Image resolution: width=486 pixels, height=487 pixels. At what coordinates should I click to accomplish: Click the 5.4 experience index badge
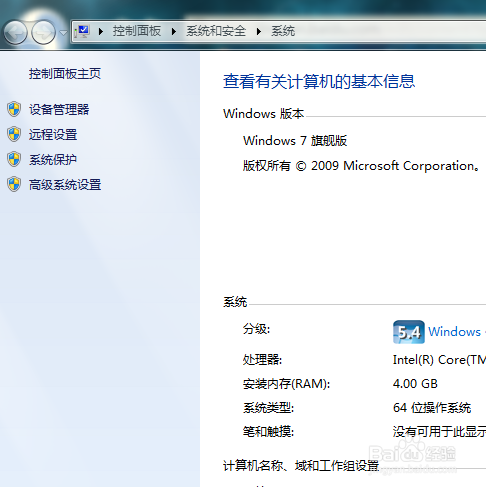click(x=409, y=332)
